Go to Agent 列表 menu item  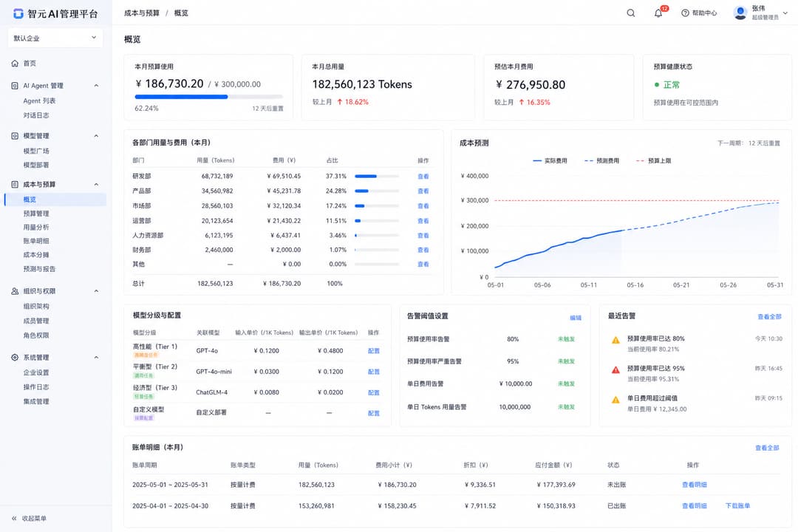click(39, 100)
